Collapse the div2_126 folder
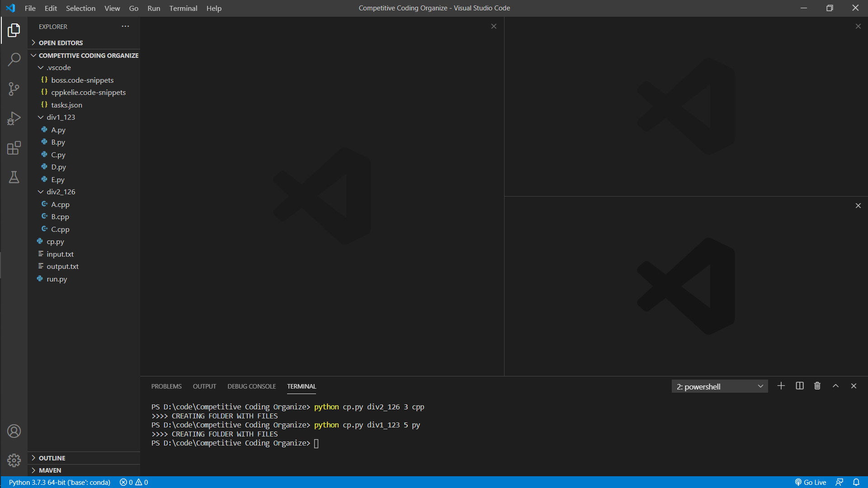The width and height of the screenshot is (868, 488). [84, 192]
